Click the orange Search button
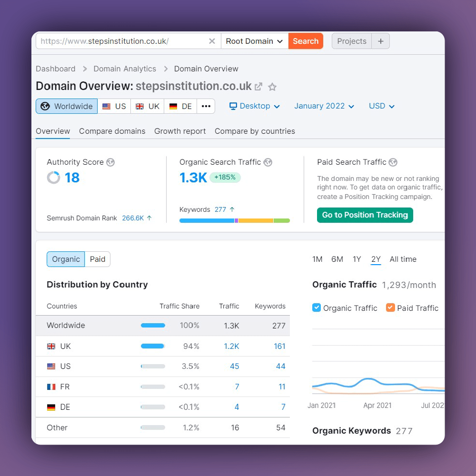Image resolution: width=476 pixels, height=476 pixels. (x=306, y=41)
